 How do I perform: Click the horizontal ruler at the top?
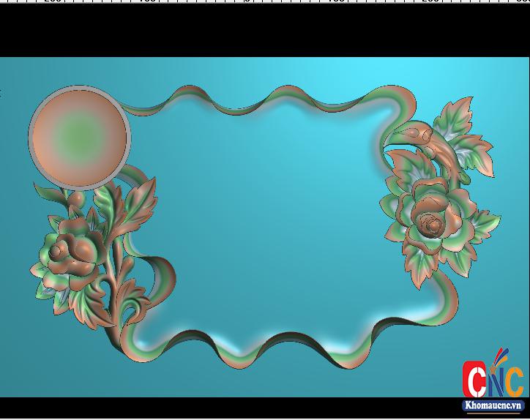(x=265, y=2)
